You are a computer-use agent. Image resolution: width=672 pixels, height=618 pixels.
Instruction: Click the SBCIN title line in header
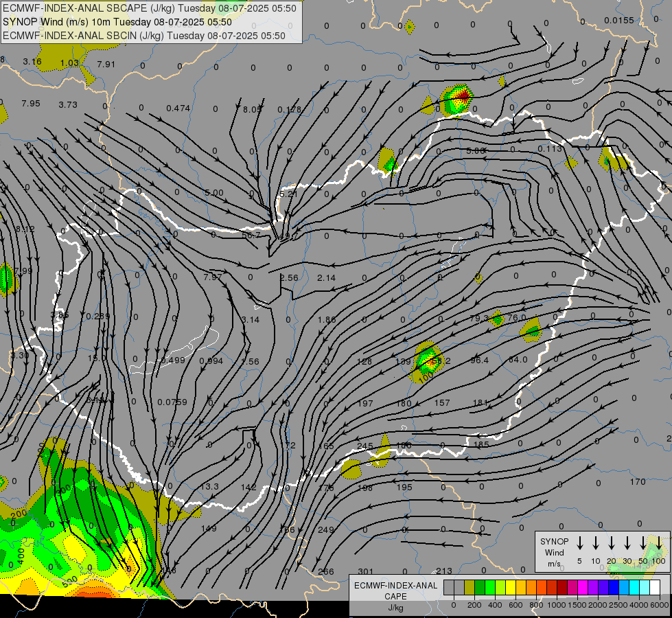[144, 36]
